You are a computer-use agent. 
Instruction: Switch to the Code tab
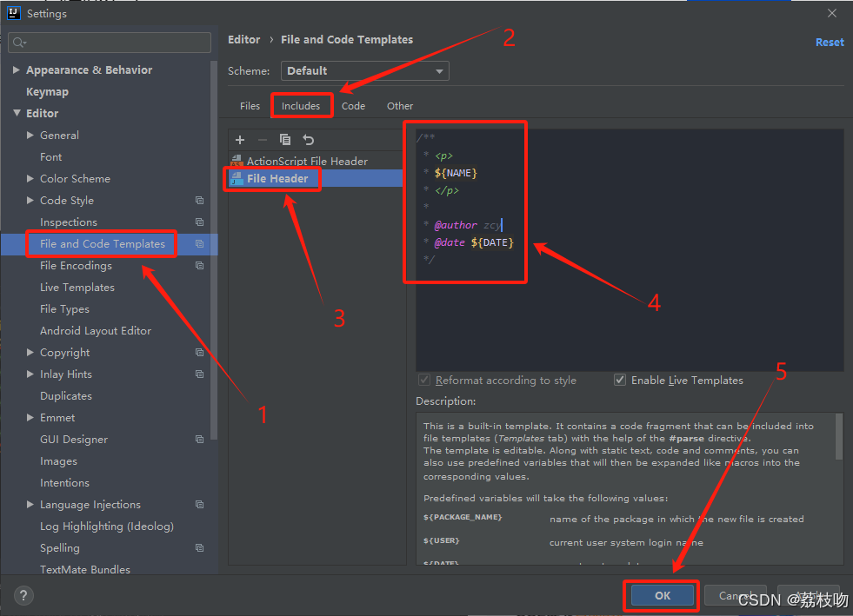pos(353,106)
